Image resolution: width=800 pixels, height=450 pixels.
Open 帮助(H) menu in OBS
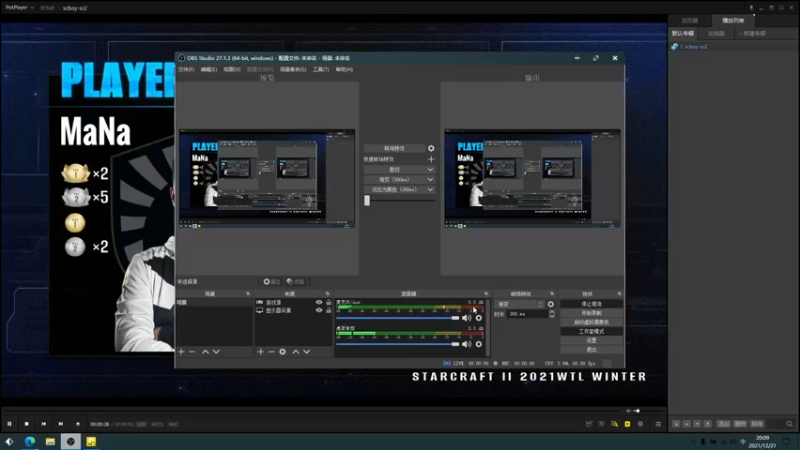click(344, 69)
